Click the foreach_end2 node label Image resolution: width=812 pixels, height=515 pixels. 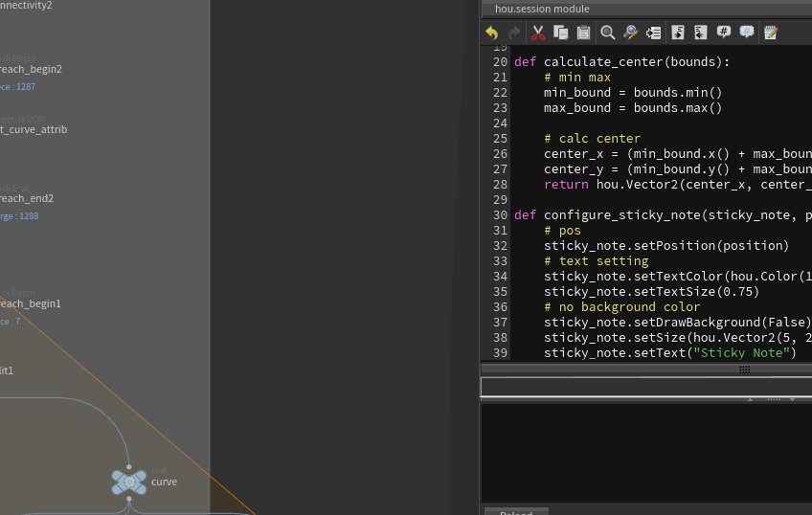pyautogui.click(x=27, y=198)
